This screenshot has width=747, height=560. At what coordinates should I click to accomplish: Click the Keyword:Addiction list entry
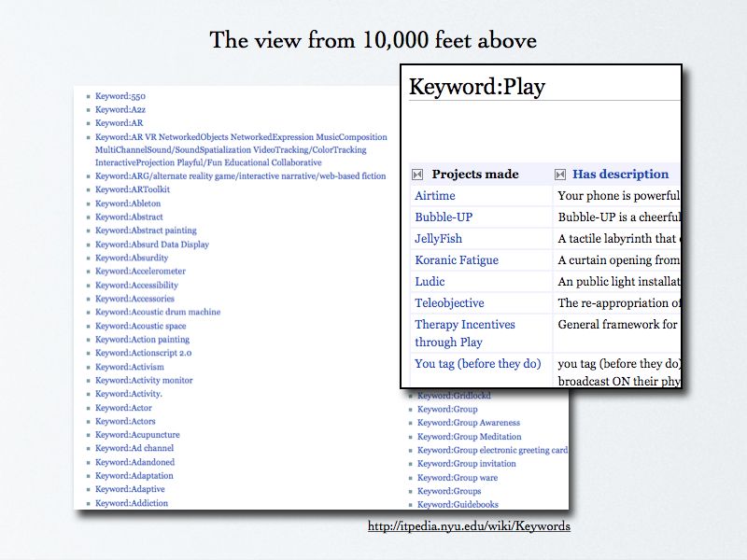[x=132, y=503]
